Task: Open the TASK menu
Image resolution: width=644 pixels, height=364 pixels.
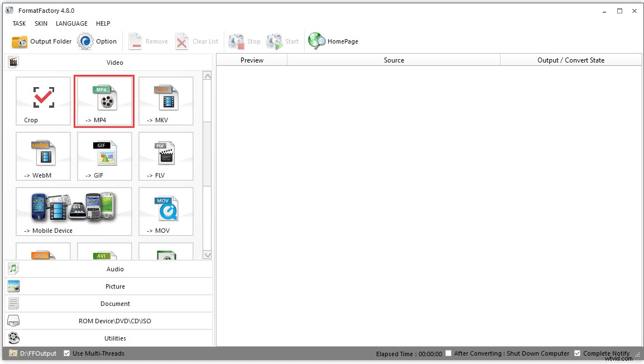Action: [19, 23]
